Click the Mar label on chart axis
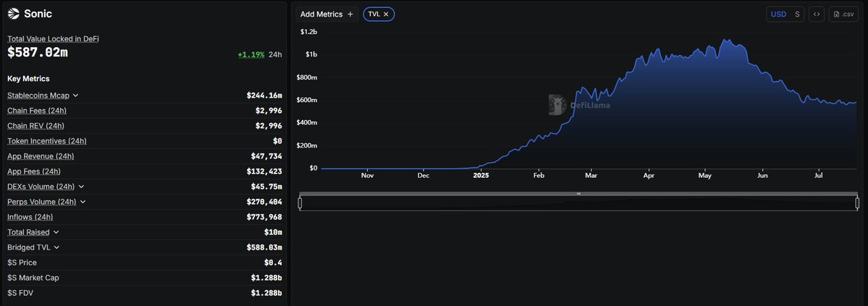Image resolution: width=868 pixels, height=306 pixels. [x=591, y=175]
